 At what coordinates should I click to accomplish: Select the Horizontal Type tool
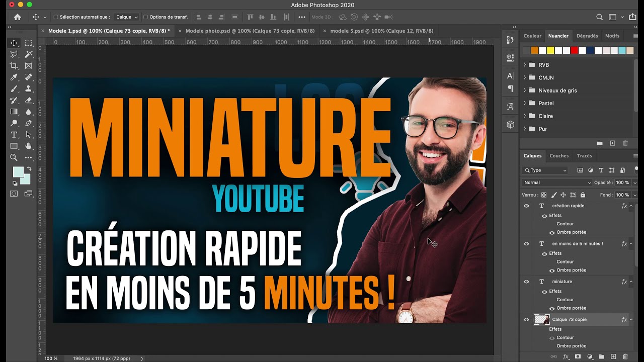tap(14, 135)
